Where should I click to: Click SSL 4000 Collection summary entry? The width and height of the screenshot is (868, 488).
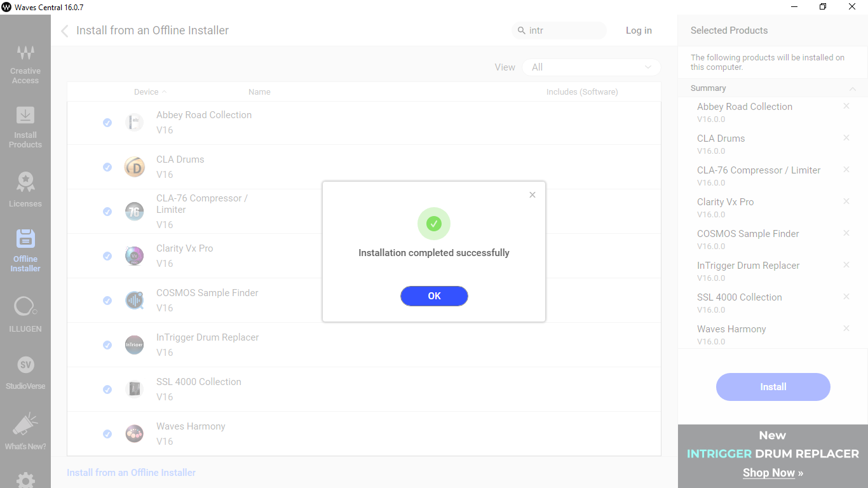coord(740,297)
